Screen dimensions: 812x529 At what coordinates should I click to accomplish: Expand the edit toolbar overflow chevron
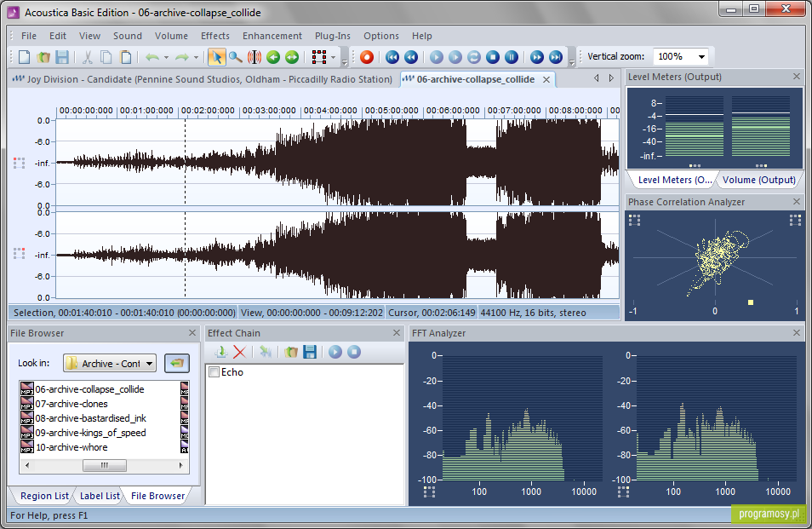pyautogui.click(x=345, y=61)
